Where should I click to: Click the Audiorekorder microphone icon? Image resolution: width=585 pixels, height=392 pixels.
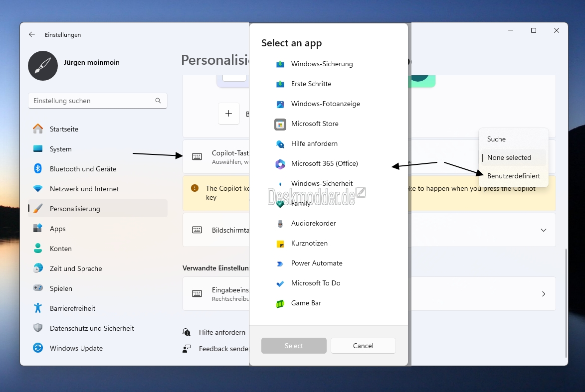(280, 224)
